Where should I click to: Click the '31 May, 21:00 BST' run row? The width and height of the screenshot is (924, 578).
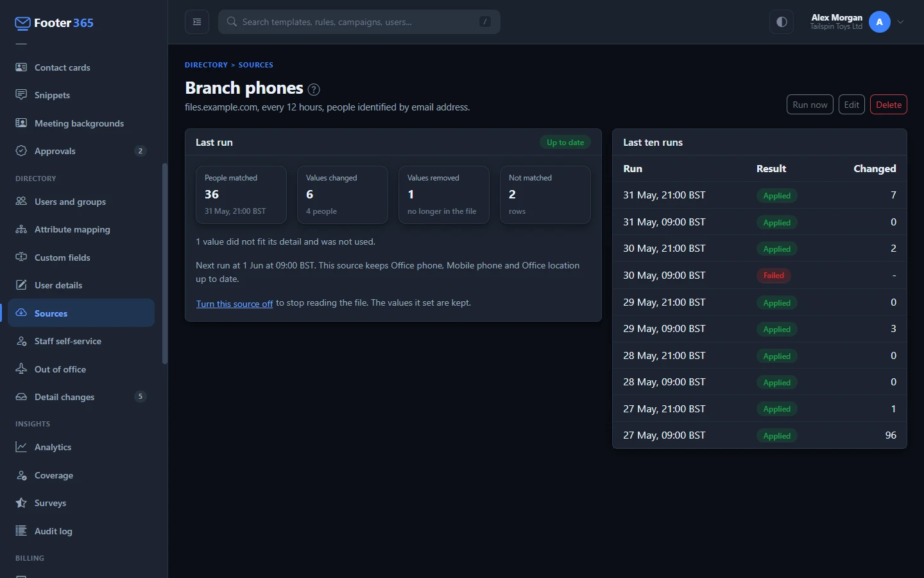[x=760, y=195]
